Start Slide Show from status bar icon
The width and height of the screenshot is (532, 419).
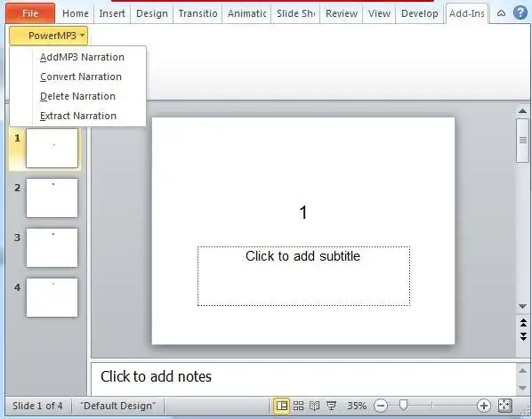(x=331, y=406)
